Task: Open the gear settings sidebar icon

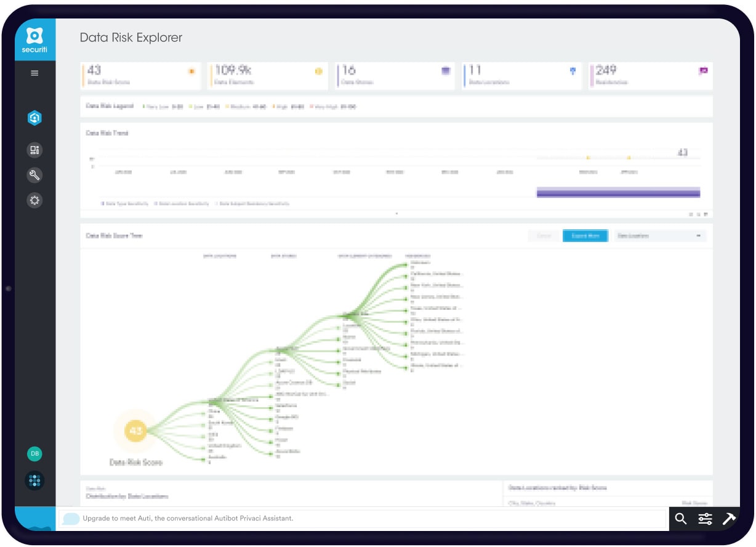Action: pyautogui.click(x=34, y=200)
